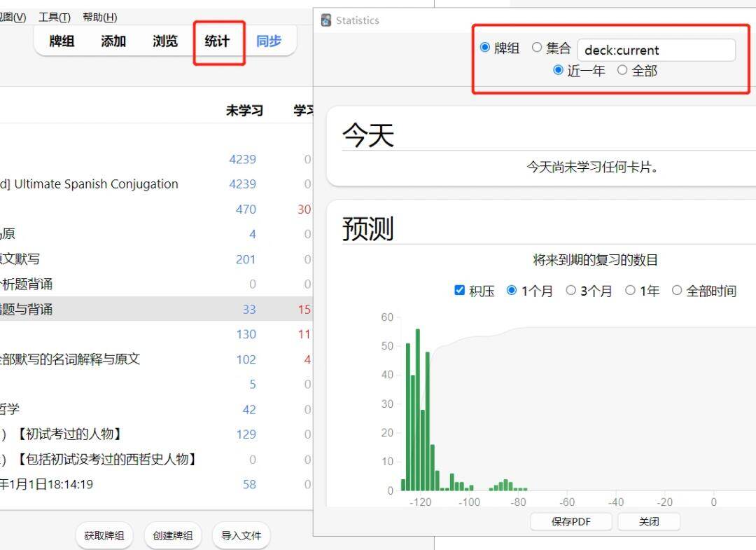Image resolution: width=756 pixels, height=550 pixels.
Task: Click the new-card count 33
Action: pos(249,309)
